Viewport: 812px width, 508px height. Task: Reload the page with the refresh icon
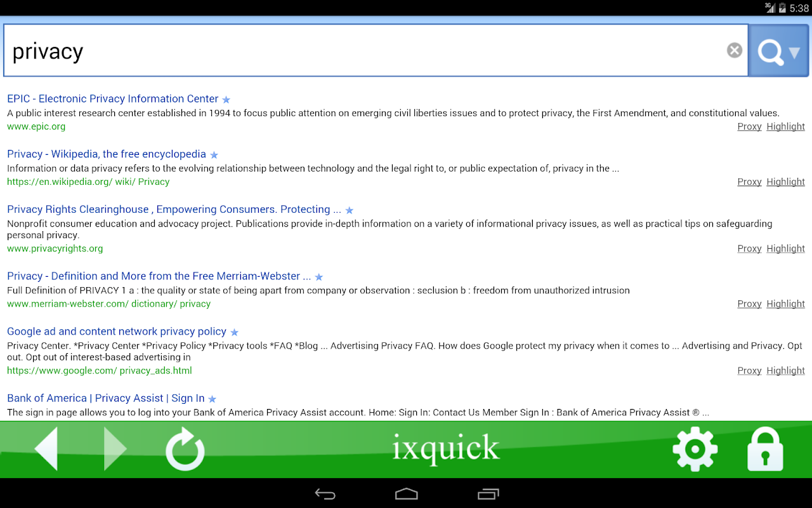click(x=185, y=449)
